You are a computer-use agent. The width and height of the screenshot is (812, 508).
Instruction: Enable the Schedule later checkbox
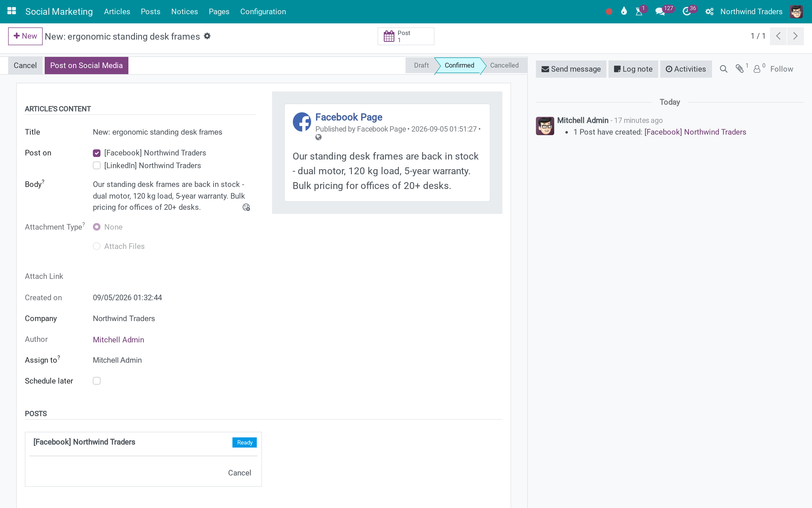(x=97, y=381)
